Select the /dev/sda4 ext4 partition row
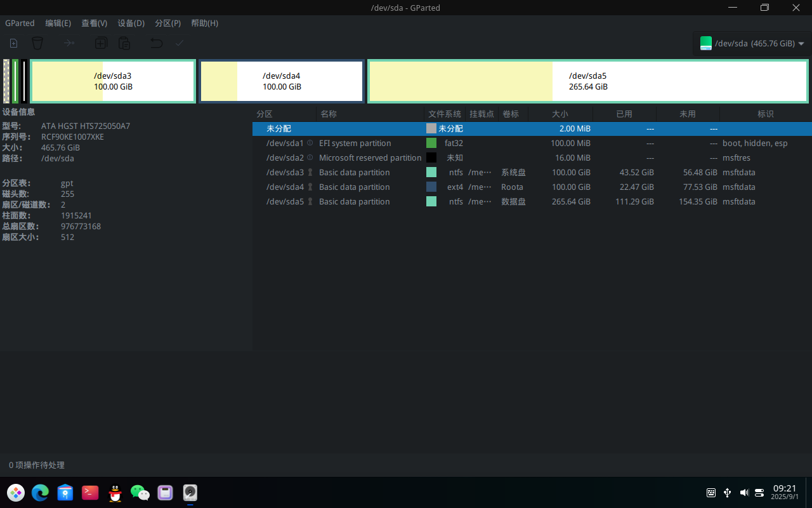 point(532,187)
